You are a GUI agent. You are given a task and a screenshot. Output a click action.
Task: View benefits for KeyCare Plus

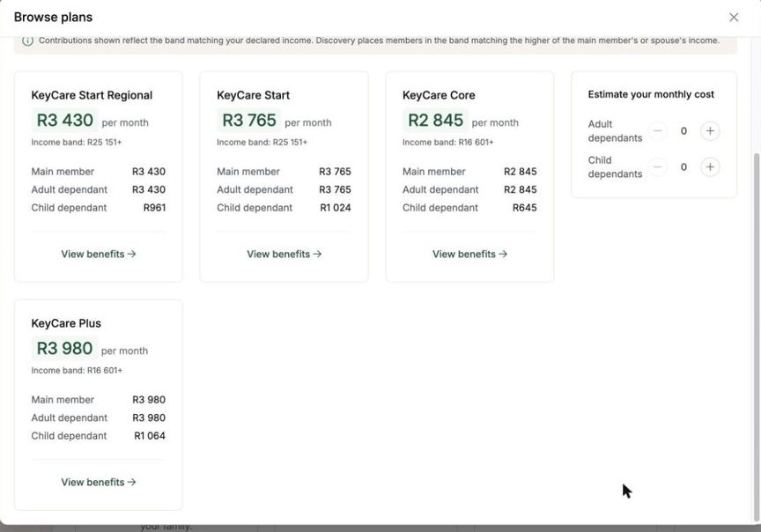coord(99,482)
